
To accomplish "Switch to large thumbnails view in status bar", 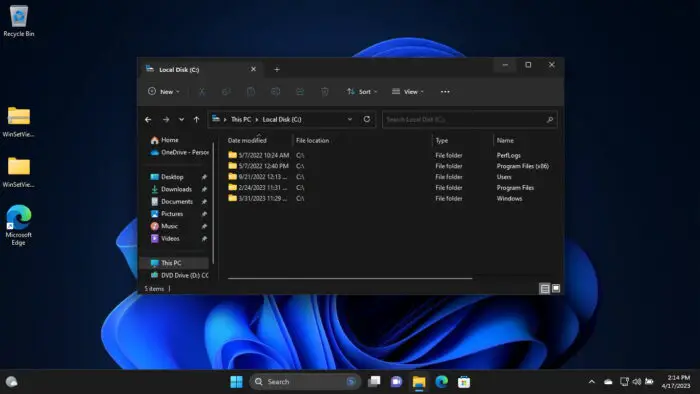I will (x=556, y=289).
